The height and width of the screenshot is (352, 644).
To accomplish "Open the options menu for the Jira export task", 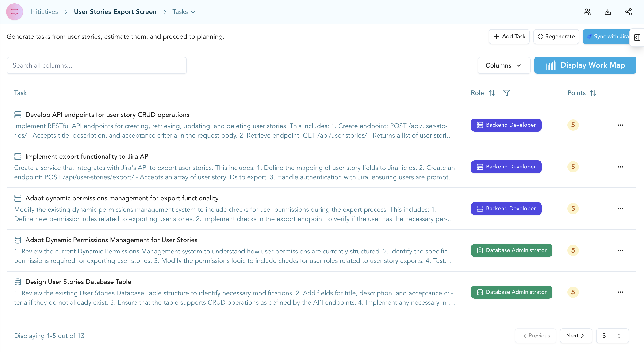I will point(620,167).
